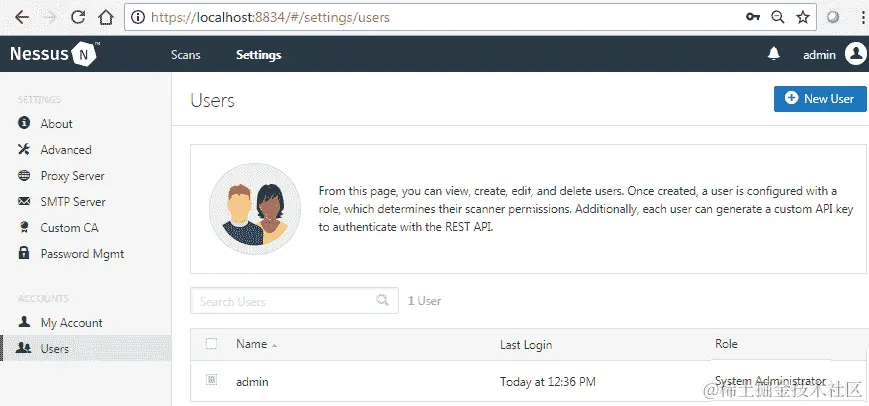Click the users illustration avatar image

click(255, 209)
